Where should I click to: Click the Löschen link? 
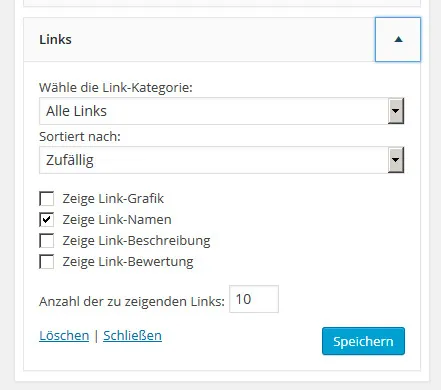[x=64, y=336]
